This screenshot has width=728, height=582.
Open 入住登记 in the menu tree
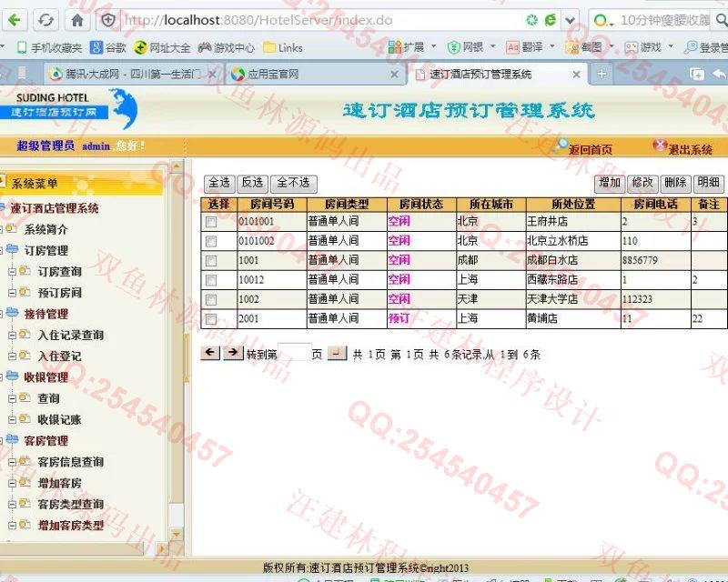click(x=59, y=356)
